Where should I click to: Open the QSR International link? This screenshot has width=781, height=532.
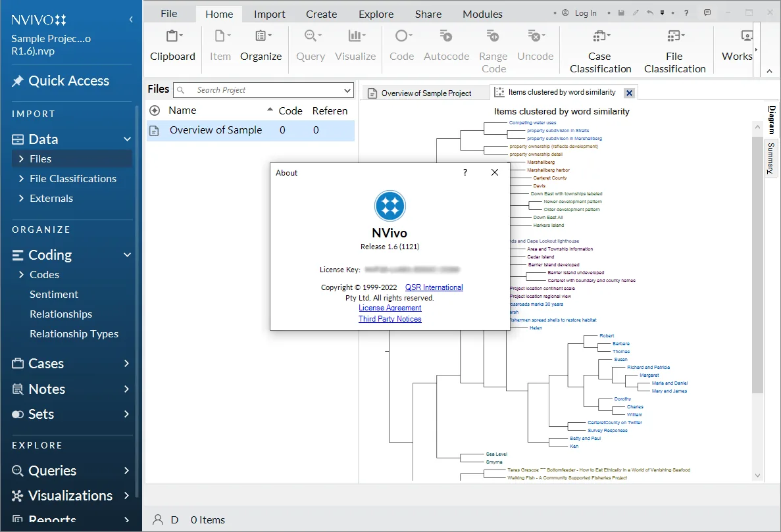coord(434,287)
